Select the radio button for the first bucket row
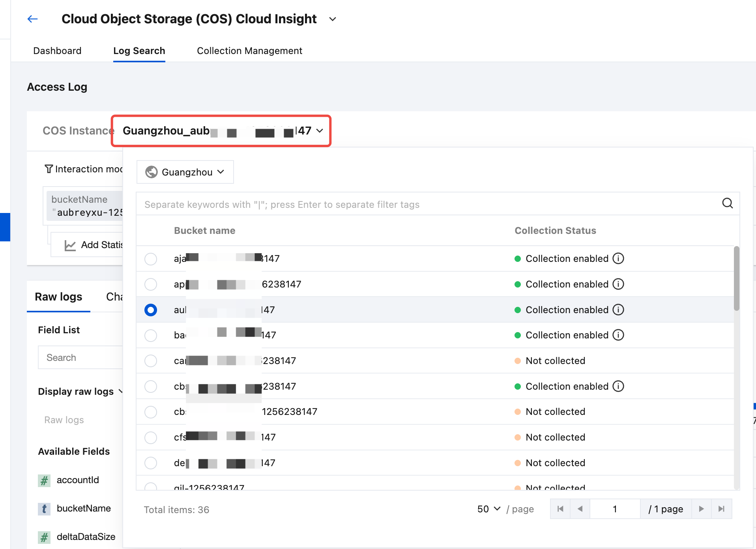Screen dimensions: 756x549 pos(151,259)
